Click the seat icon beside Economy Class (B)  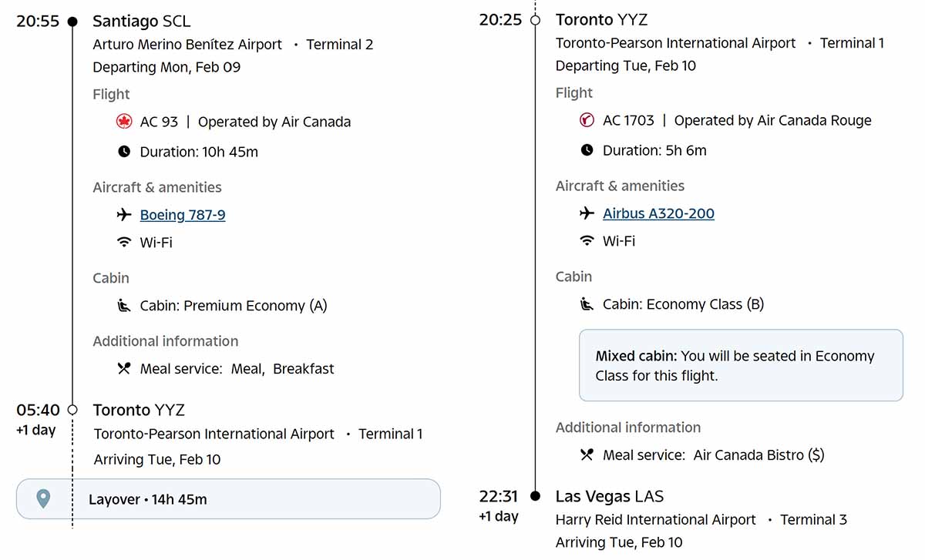click(587, 304)
